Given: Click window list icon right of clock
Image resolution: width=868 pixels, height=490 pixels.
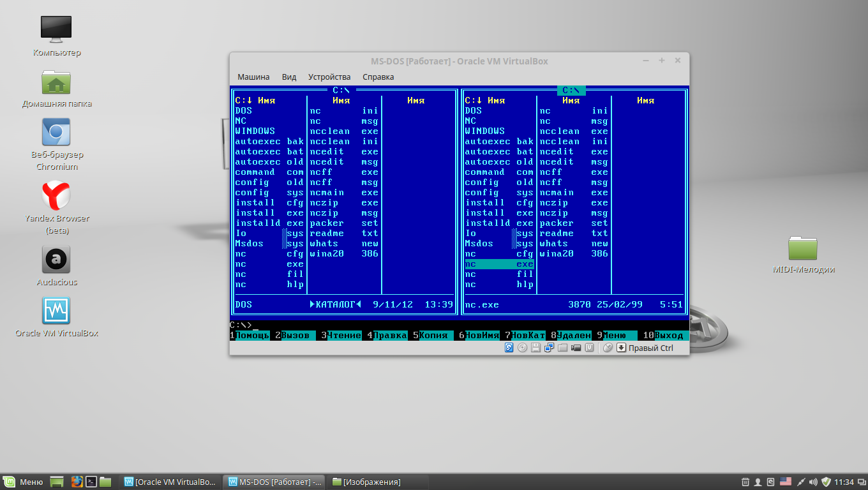Looking at the screenshot, I should click(862, 482).
